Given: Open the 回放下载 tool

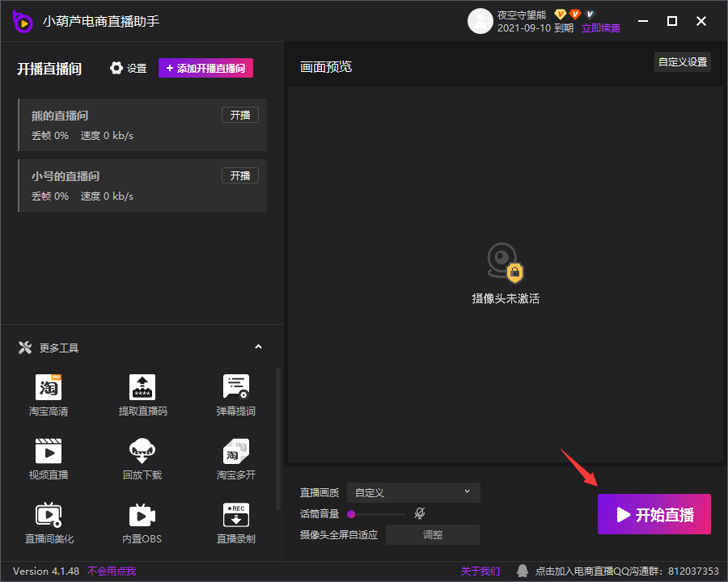Looking at the screenshot, I should tap(142, 451).
